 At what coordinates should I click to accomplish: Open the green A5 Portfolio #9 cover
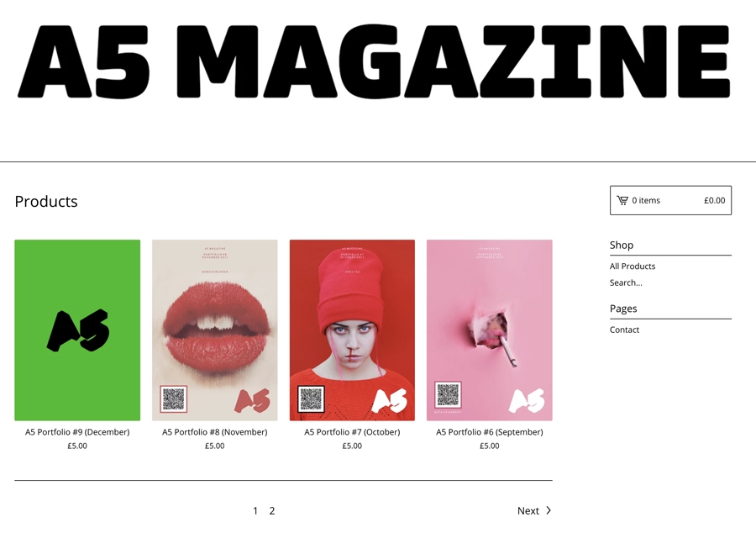77,330
